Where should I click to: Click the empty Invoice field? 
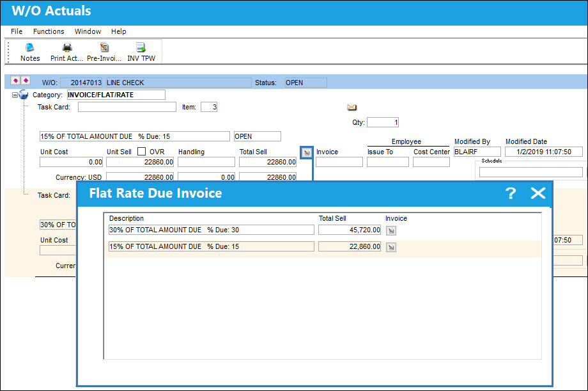tap(339, 162)
